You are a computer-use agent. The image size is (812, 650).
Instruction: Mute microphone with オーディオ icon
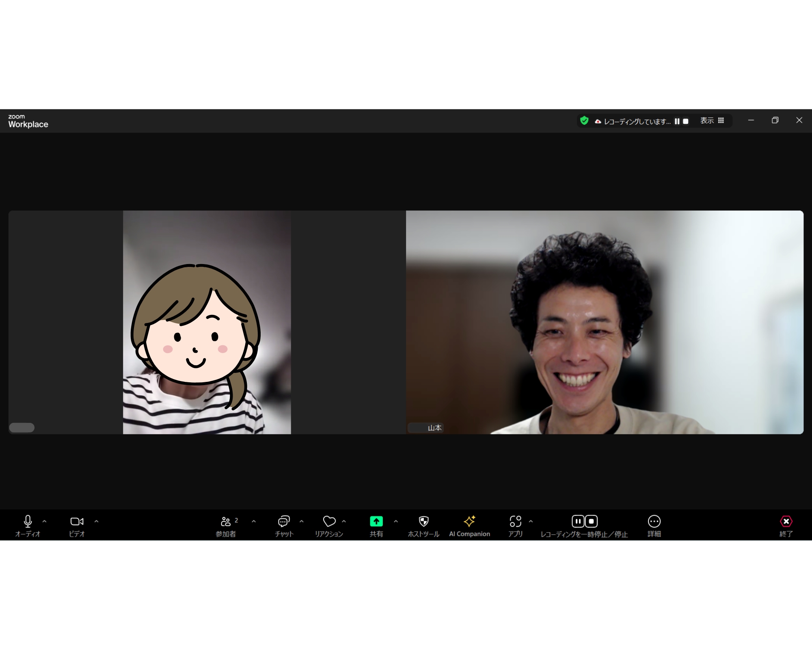(x=28, y=522)
